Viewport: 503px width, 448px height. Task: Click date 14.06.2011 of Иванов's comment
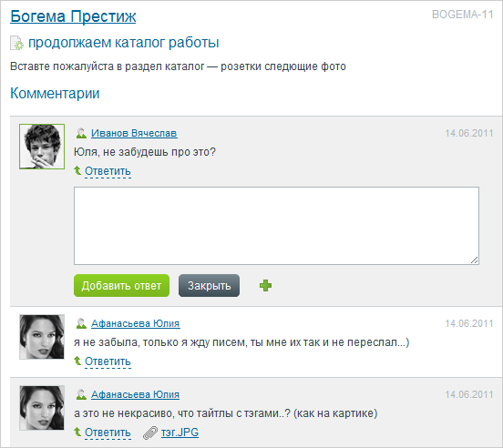(469, 133)
